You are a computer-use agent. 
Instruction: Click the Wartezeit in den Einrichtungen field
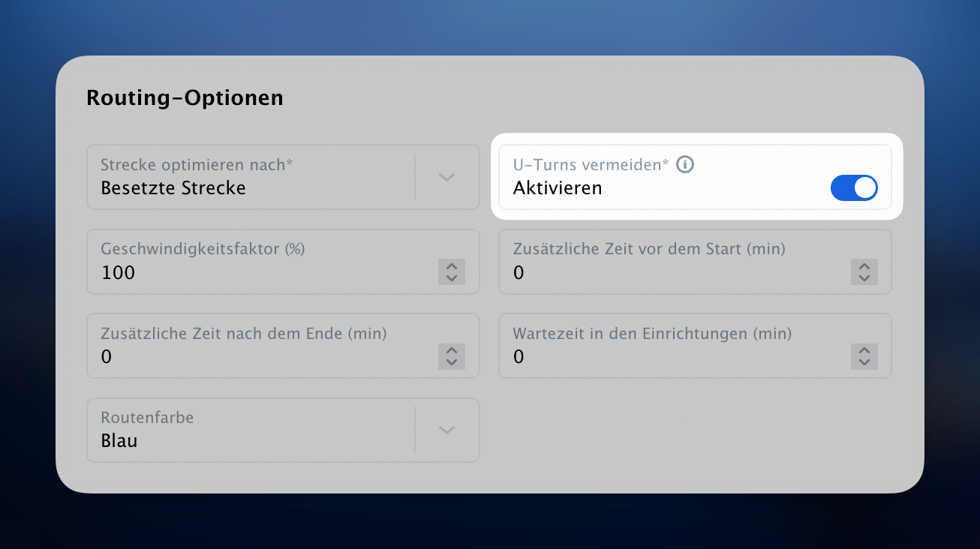(x=695, y=346)
